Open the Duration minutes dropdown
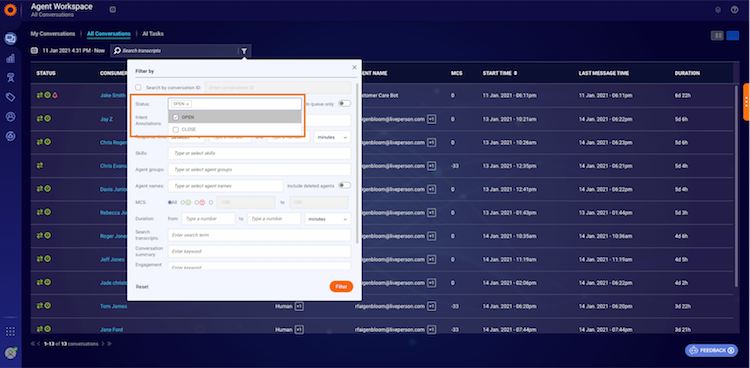Image resolution: width=750 pixels, height=368 pixels. tap(328, 219)
